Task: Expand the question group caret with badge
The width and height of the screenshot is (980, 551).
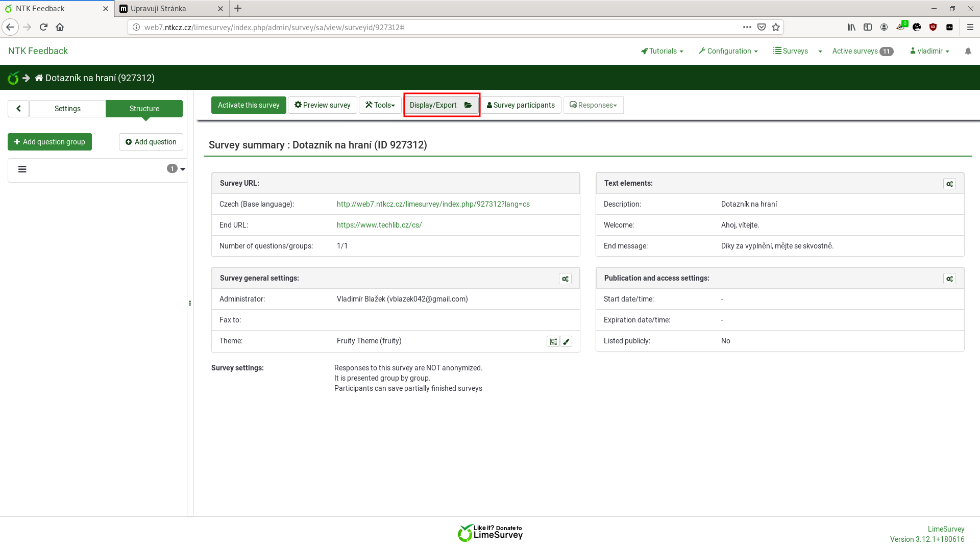Action: coord(182,169)
